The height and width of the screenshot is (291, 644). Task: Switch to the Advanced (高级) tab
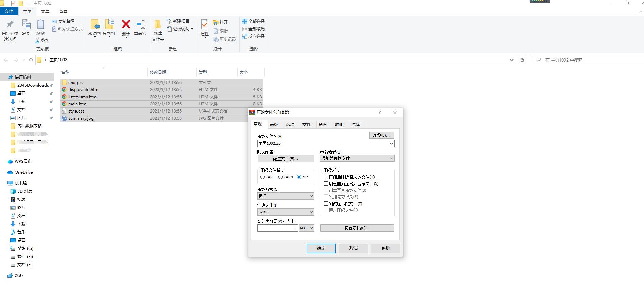coord(274,125)
